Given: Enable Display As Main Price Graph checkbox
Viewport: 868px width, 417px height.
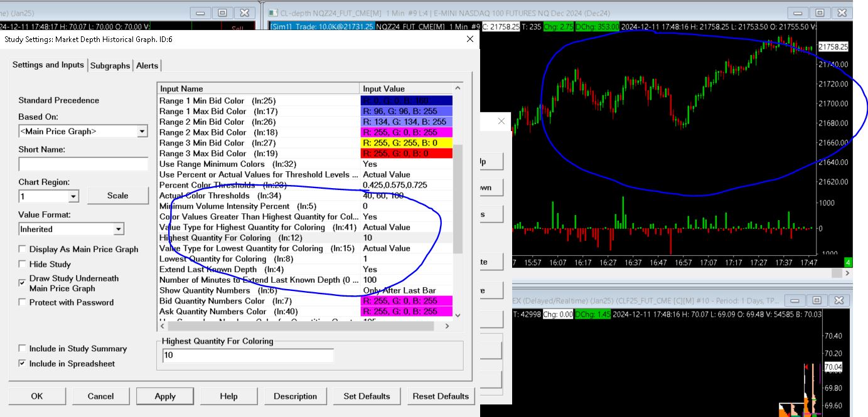Looking at the screenshot, I should (23, 250).
